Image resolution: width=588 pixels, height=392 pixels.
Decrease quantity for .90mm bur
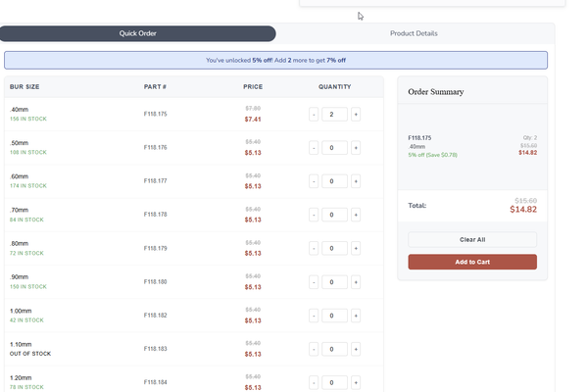pyautogui.click(x=314, y=282)
